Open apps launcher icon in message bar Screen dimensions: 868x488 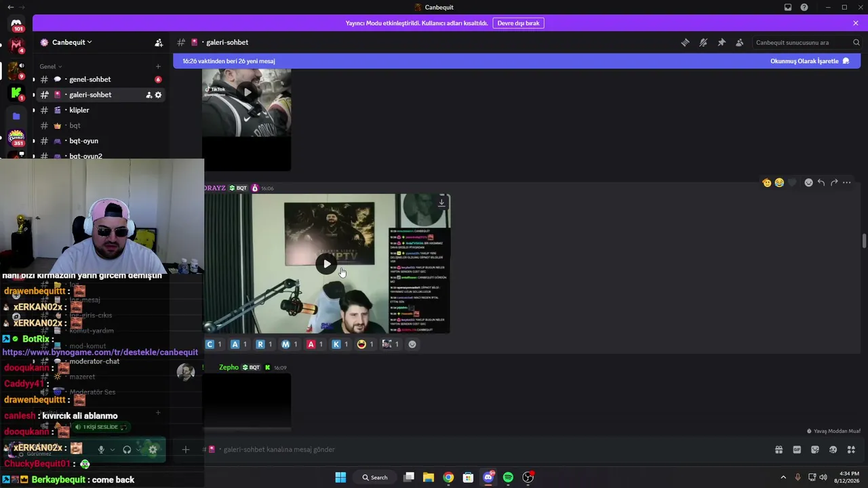point(851,449)
